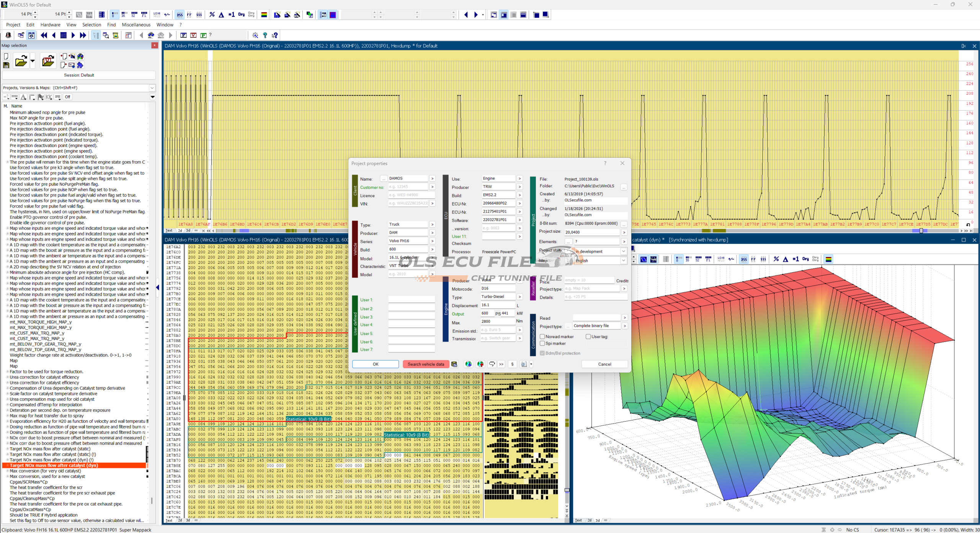Click the percent difference display icon
The image size is (980, 533).
pyautogui.click(x=212, y=15)
